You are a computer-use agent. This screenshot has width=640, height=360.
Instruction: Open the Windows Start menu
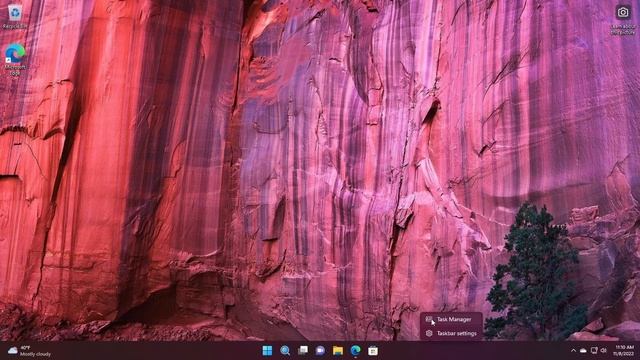pos(267,351)
